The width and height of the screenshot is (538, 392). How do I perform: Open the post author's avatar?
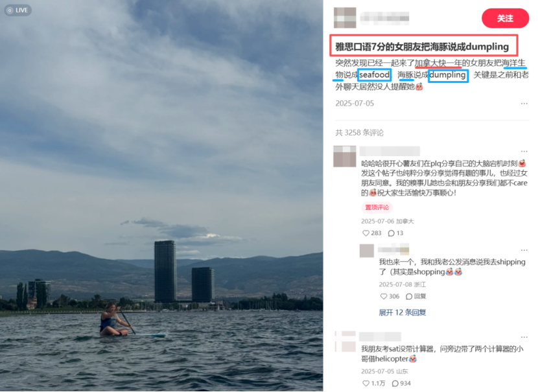point(345,17)
